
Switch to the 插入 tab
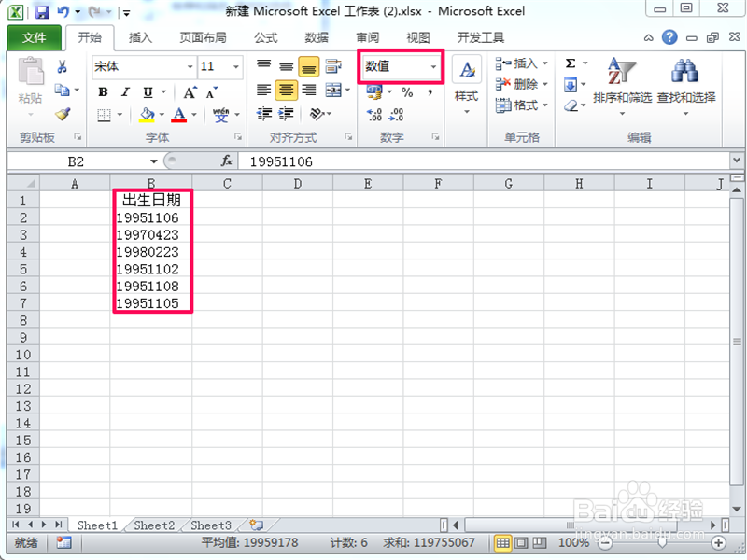[x=140, y=37]
